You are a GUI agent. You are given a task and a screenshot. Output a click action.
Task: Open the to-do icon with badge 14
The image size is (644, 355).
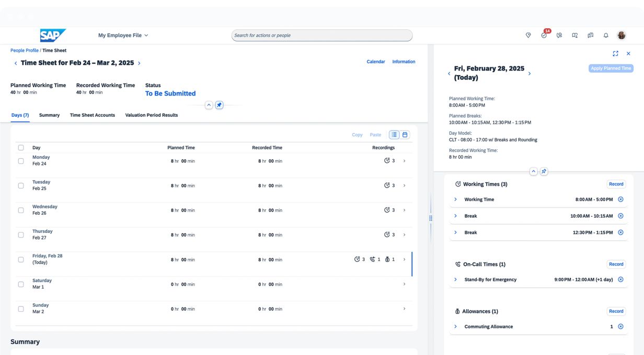click(544, 35)
